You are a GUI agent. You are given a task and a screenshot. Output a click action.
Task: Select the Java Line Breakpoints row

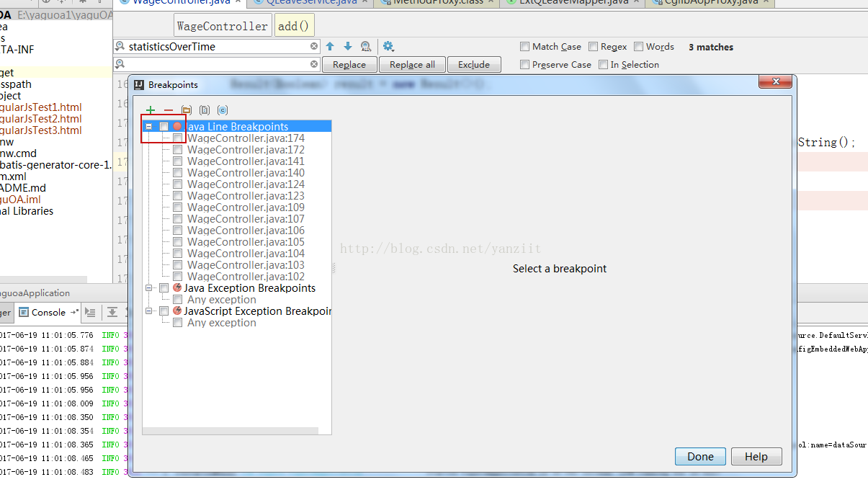237,127
